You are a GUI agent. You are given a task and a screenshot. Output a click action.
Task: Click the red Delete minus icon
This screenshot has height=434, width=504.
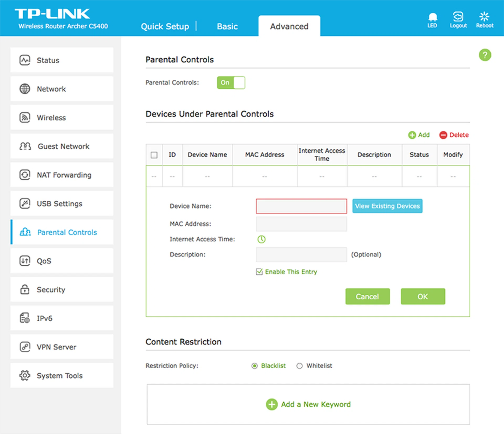coord(443,135)
